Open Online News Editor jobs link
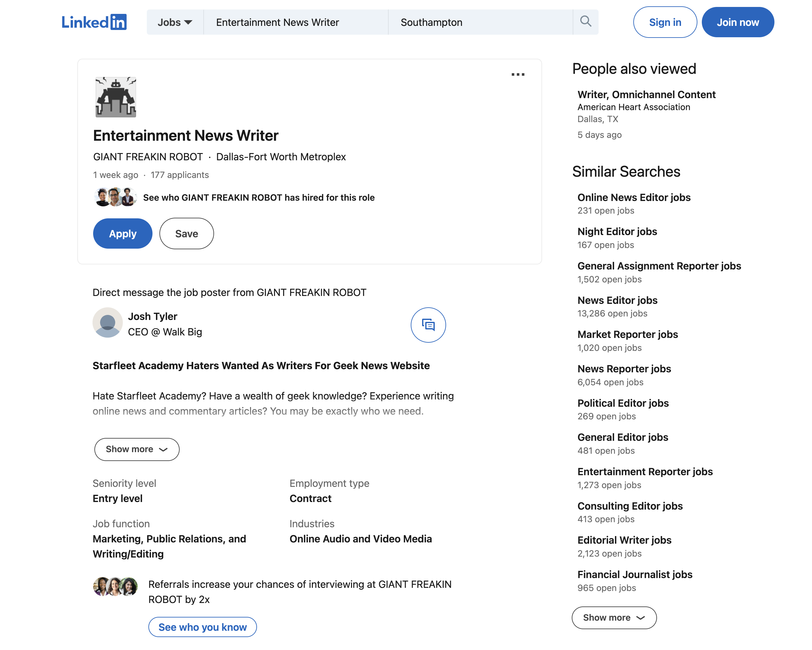Image resolution: width=812 pixels, height=650 pixels. pos(634,197)
